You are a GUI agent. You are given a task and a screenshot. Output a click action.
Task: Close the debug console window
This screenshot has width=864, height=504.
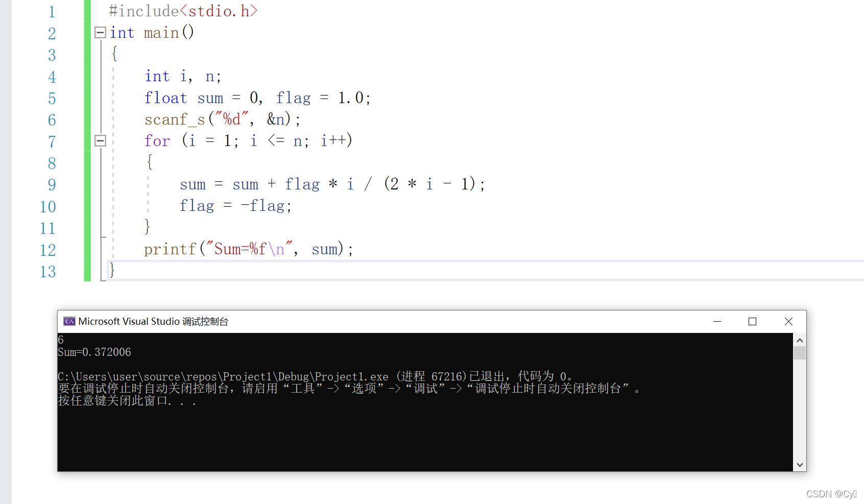tap(788, 321)
